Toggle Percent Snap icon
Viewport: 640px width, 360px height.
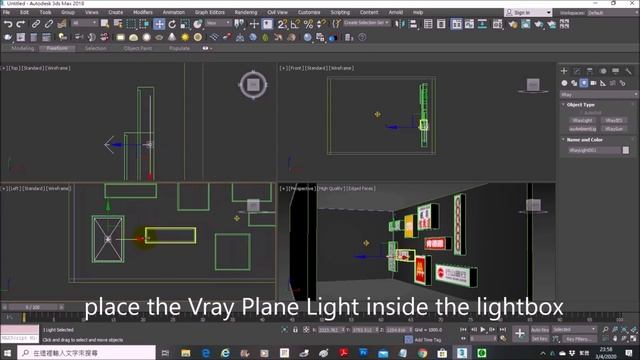point(309,24)
